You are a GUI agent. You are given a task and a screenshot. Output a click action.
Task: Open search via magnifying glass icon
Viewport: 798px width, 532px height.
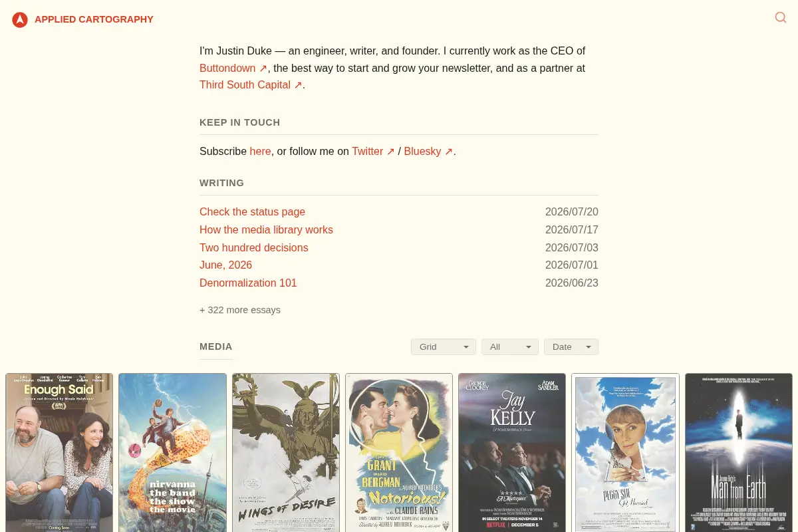coord(781,17)
